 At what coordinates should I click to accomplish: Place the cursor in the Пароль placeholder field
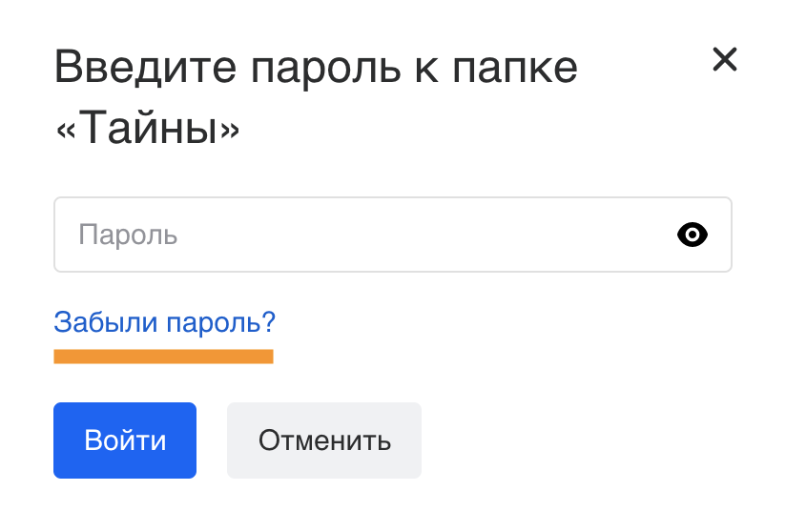tap(393, 235)
